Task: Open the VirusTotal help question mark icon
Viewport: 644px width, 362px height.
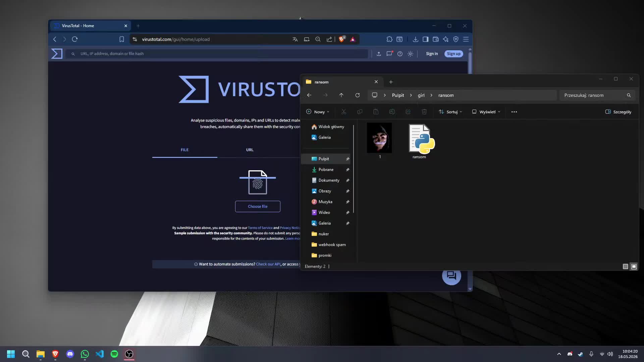Action: tap(400, 54)
